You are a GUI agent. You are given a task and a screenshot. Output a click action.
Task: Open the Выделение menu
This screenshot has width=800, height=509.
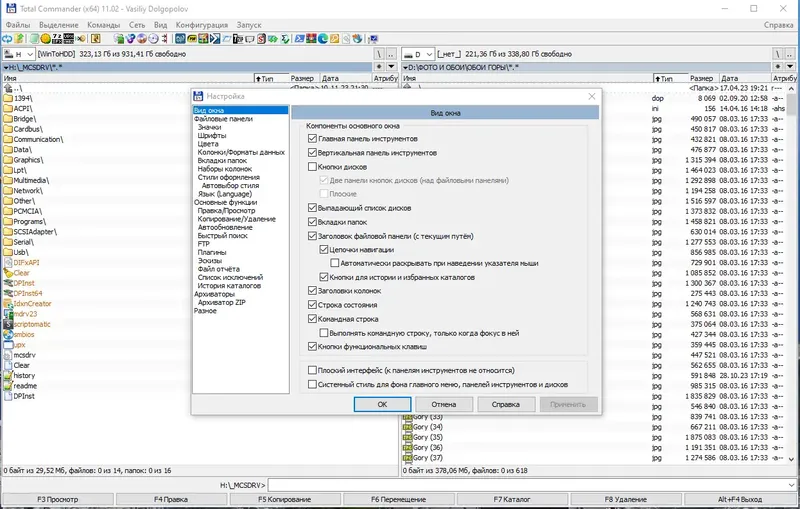[x=59, y=24]
